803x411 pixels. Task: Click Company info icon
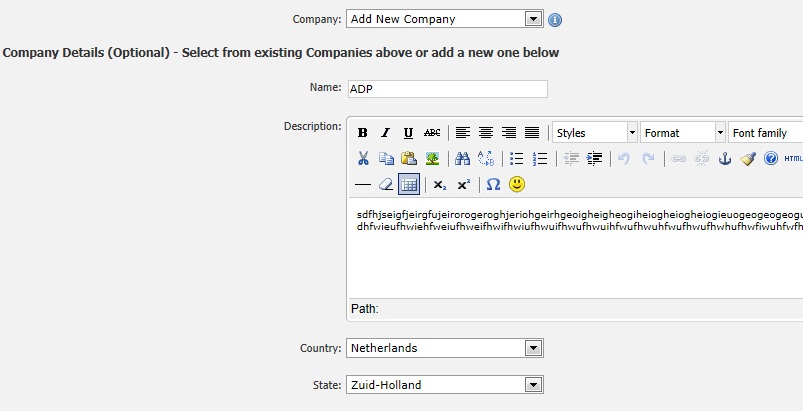click(x=555, y=20)
